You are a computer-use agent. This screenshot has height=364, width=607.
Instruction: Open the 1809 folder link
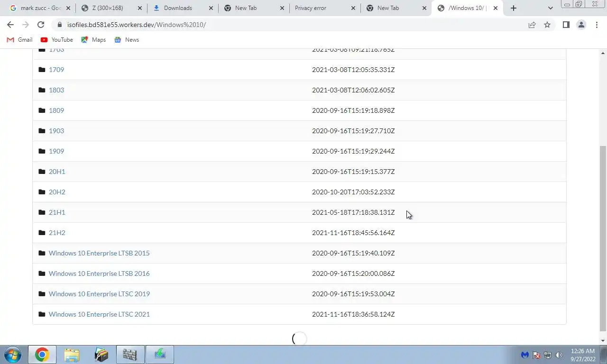pyautogui.click(x=56, y=110)
